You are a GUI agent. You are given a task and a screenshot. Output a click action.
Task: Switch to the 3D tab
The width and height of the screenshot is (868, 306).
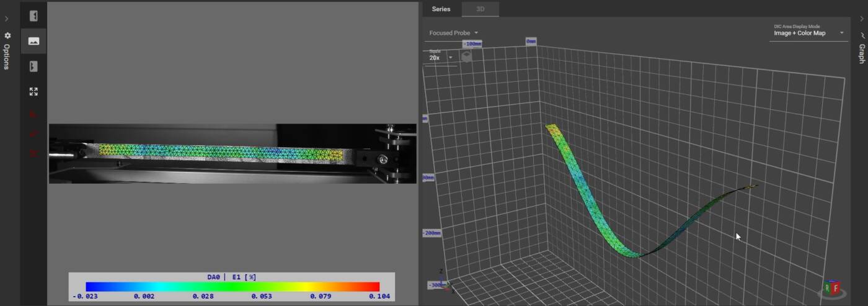(480, 9)
